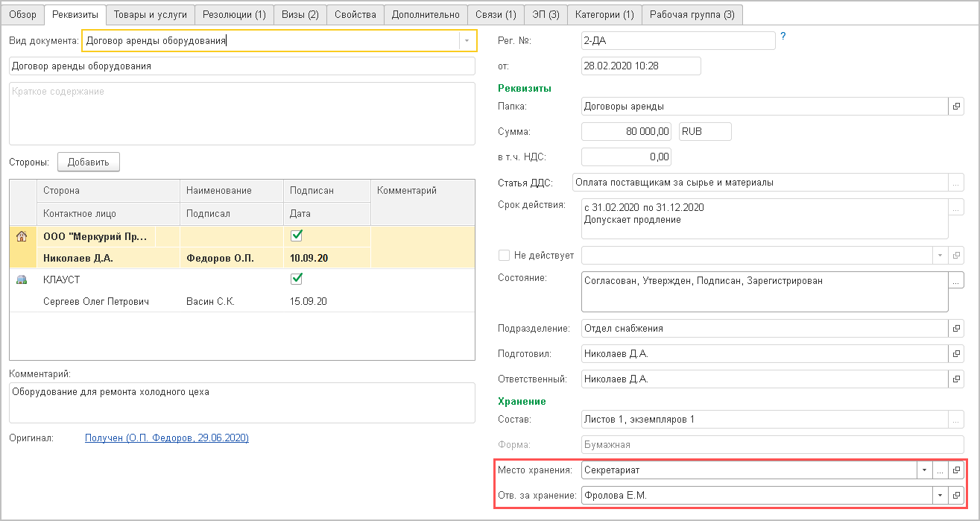The width and height of the screenshot is (980, 521).
Task: Click the Сторона column header
Action: [108, 191]
